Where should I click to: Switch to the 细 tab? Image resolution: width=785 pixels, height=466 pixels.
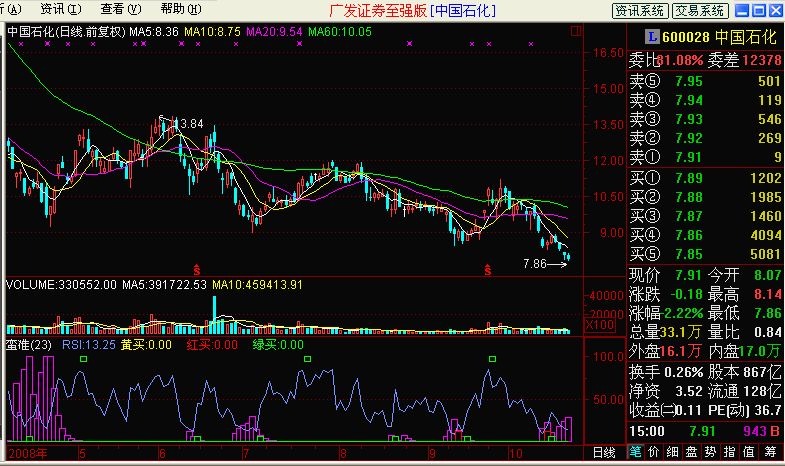[672, 452]
